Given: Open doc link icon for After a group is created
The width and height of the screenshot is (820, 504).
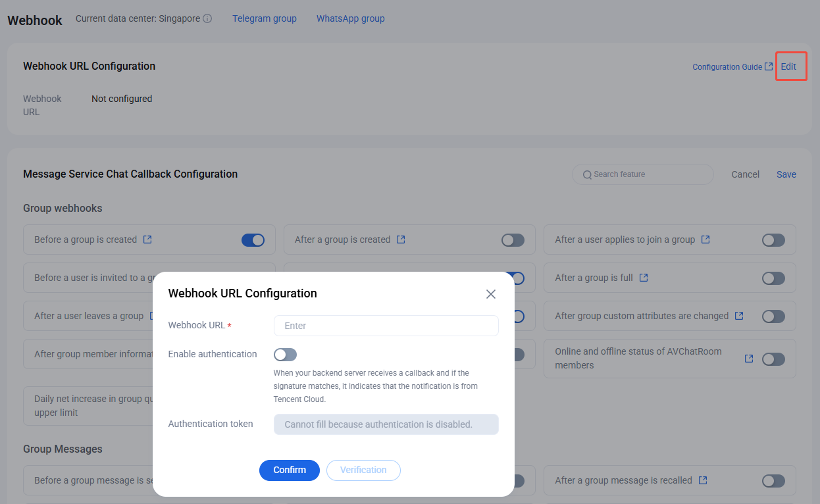Looking at the screenshot, I should pos(401,239).
